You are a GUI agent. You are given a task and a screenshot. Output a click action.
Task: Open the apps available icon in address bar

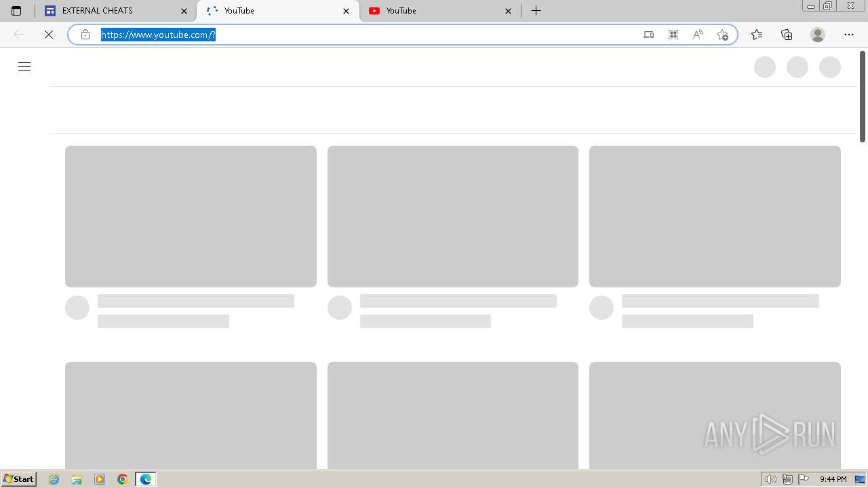tap(673, 35)
